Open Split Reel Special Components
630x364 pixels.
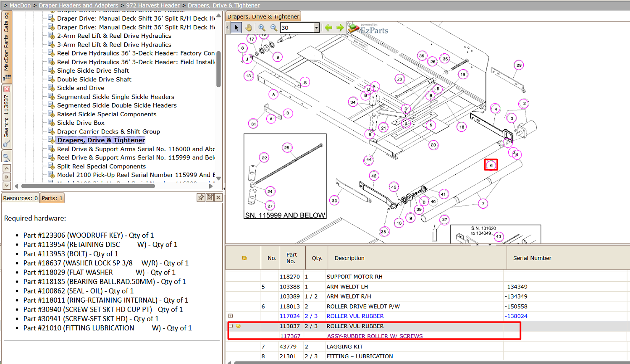pyautogui.click(x=101, y=166)
